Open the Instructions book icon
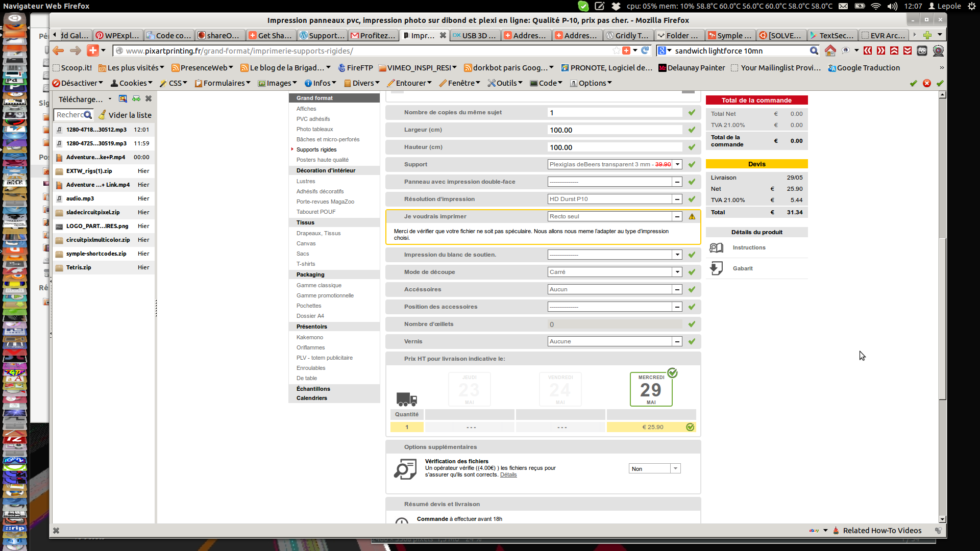This screenshot has height=551, width=980. point(717,248)
